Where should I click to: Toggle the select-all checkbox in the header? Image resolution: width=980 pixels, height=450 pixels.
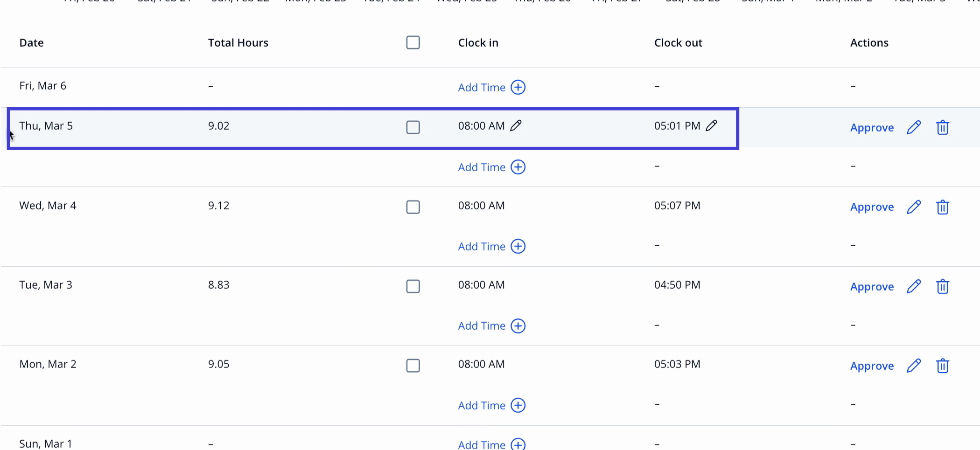[413, 42]
